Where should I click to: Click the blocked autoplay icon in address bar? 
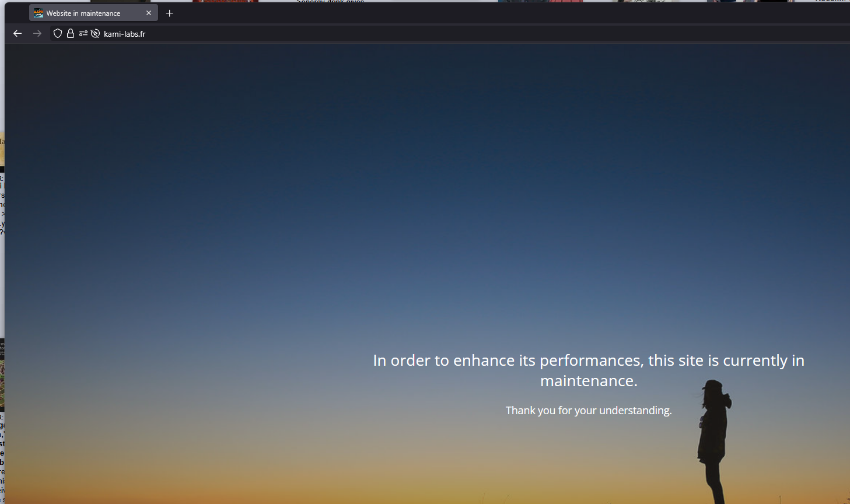click(x=95, y=34)
